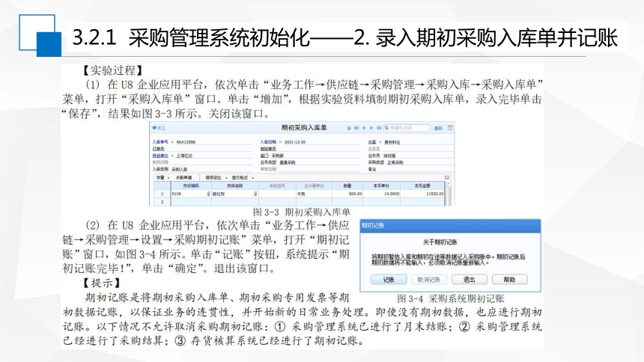Click the 备注 field

(416, 169)
